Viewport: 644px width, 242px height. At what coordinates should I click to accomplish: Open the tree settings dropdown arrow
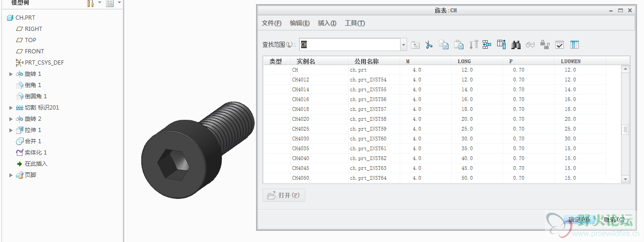(x=99, y=3)
